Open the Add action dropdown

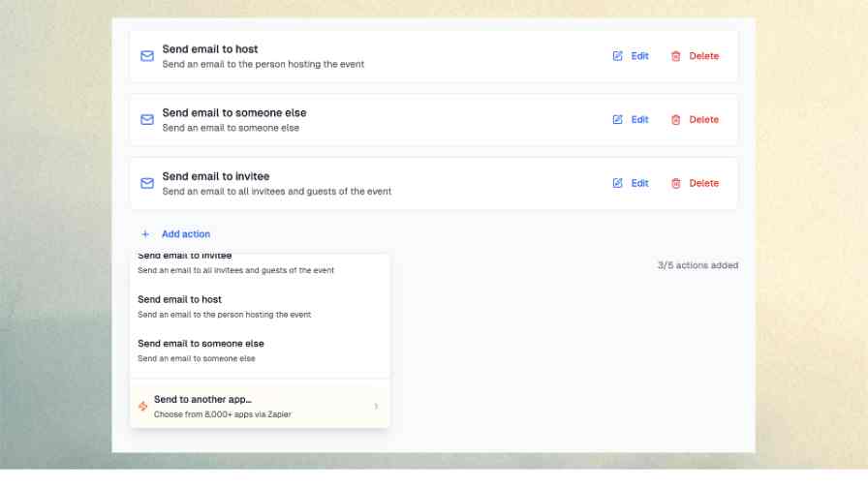[185, 234]
